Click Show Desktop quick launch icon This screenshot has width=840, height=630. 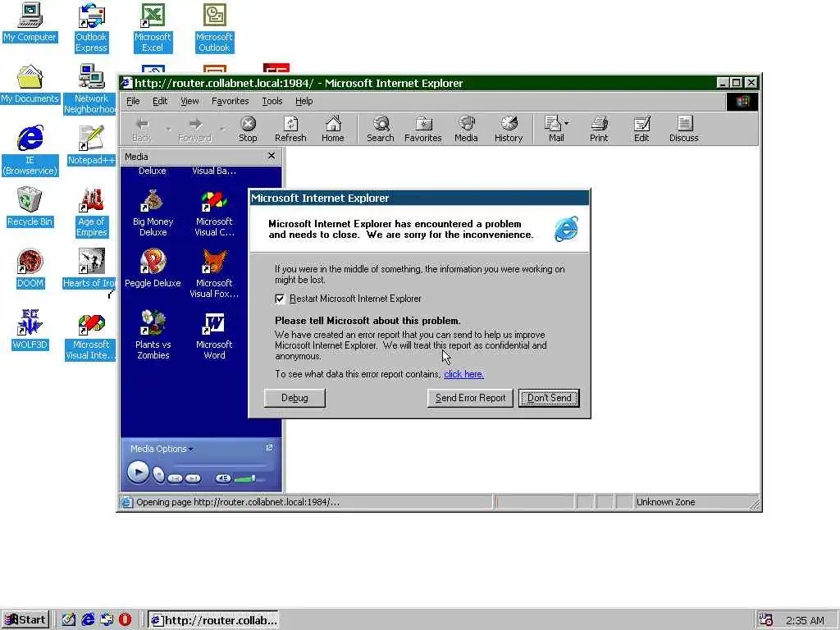point(69,620)
